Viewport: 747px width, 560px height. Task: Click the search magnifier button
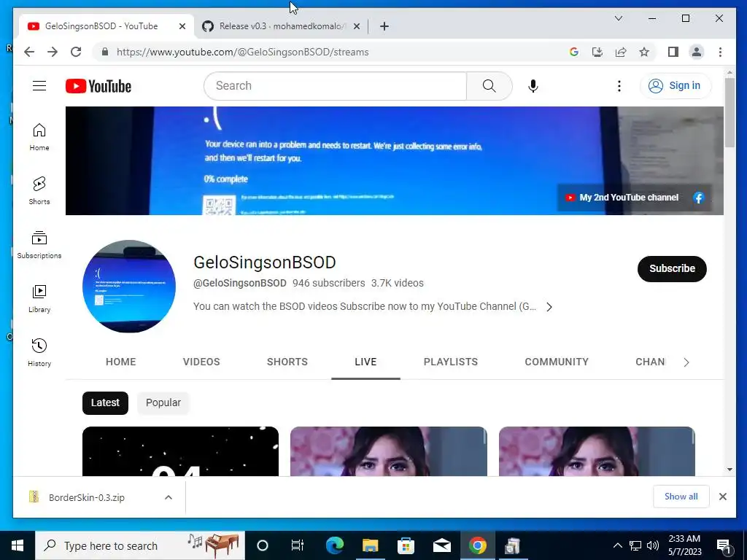click(489, 86)
